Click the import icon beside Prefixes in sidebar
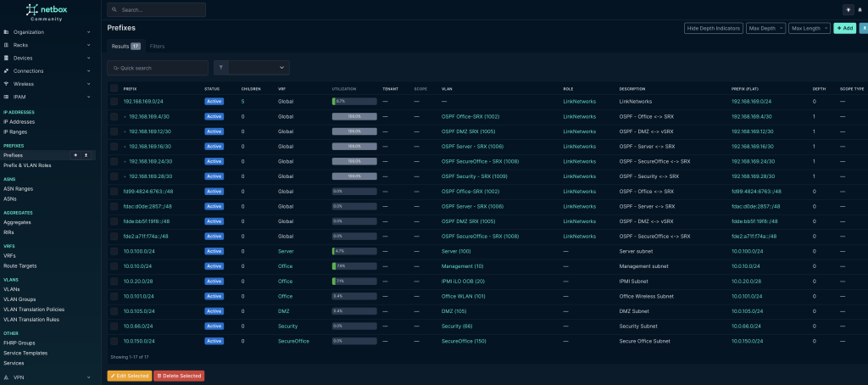This screenshot has height=385, width=868. 86,155
